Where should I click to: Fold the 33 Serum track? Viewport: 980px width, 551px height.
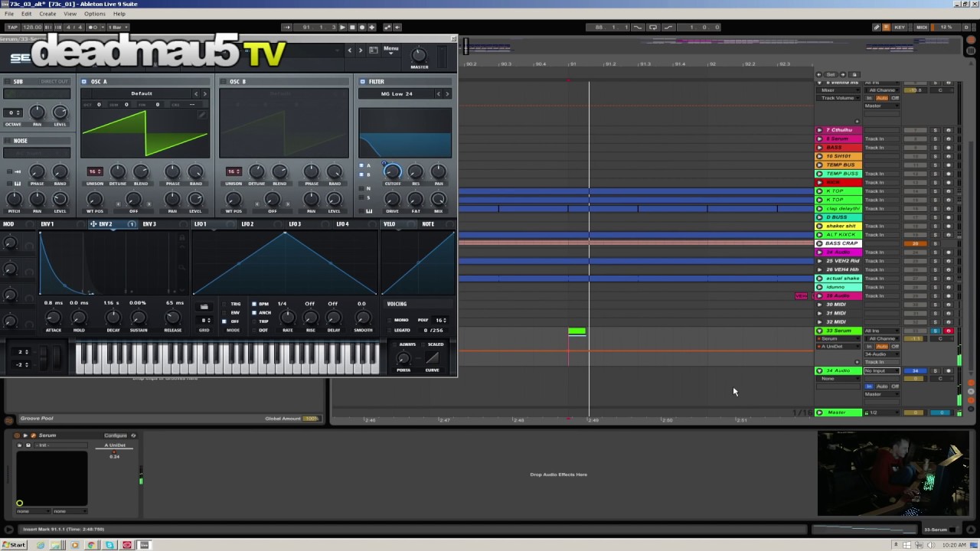[819, 331]
